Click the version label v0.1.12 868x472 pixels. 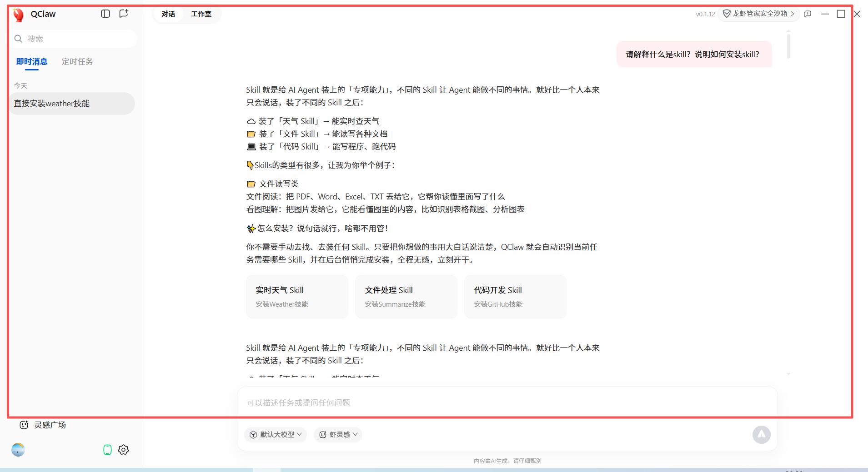coord(705,14)
